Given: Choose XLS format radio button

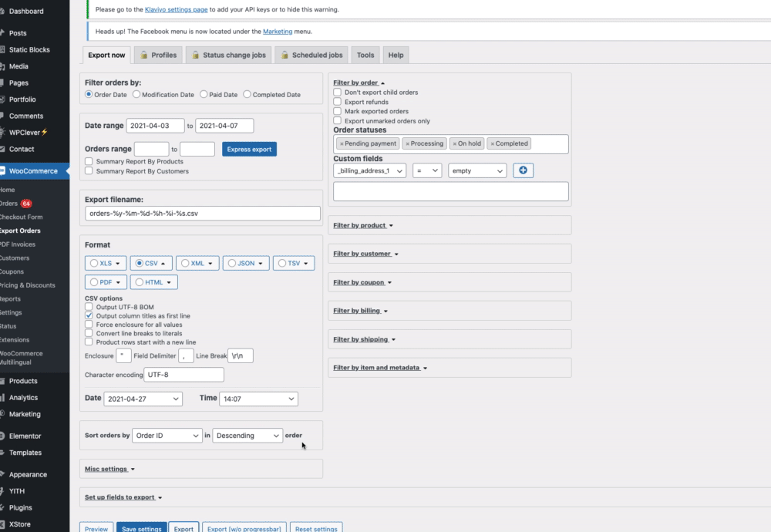Looking at the screenshot, I should coord(94,263).
